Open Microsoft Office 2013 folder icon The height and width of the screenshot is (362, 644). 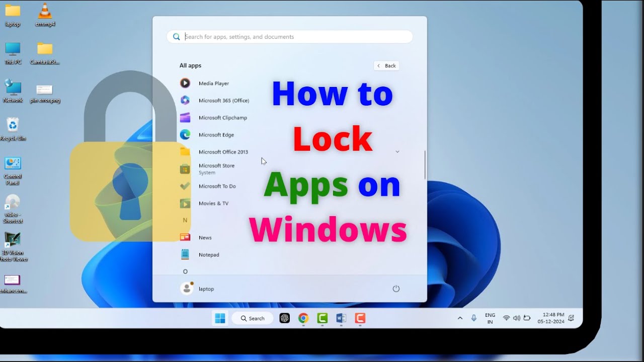(185, 152)
